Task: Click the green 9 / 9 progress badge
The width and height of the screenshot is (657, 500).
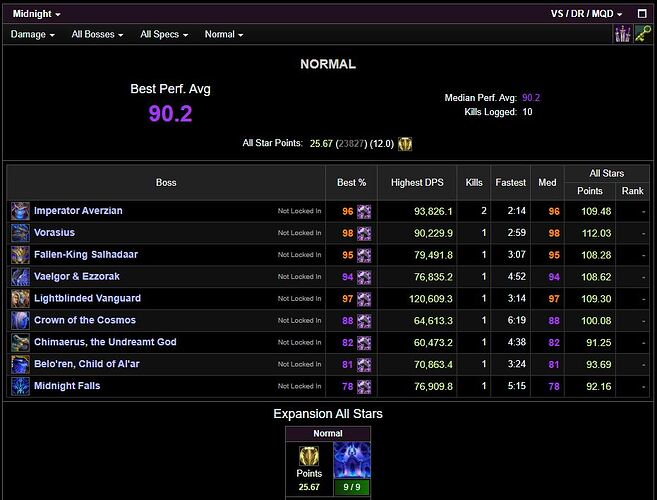Action: [x=352, y=487]
